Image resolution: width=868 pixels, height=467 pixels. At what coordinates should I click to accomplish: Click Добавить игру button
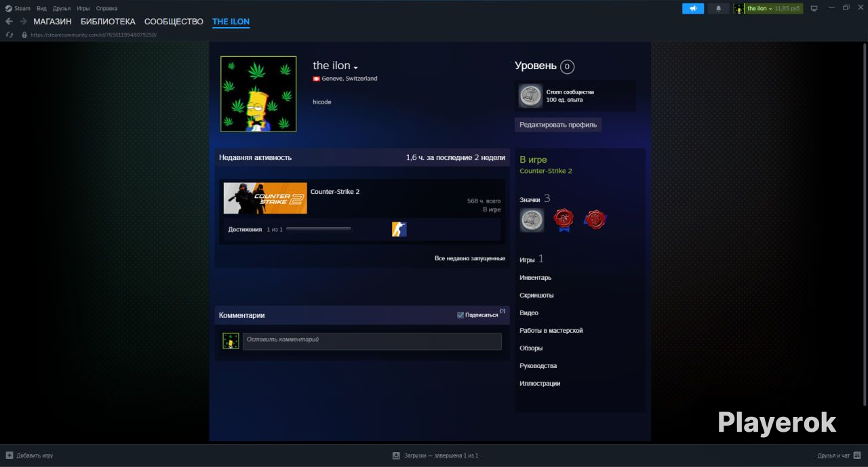pos(29,455)
